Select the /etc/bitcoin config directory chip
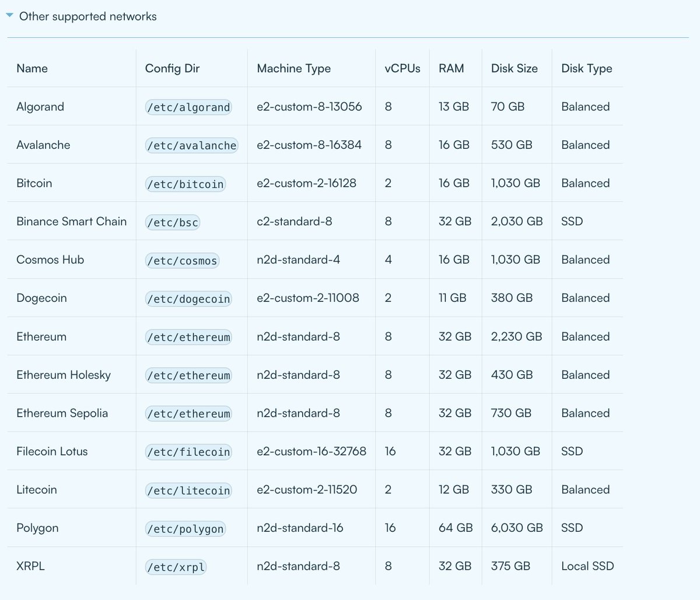The height and width of the screenshot is (600, 700). [184, 183]
